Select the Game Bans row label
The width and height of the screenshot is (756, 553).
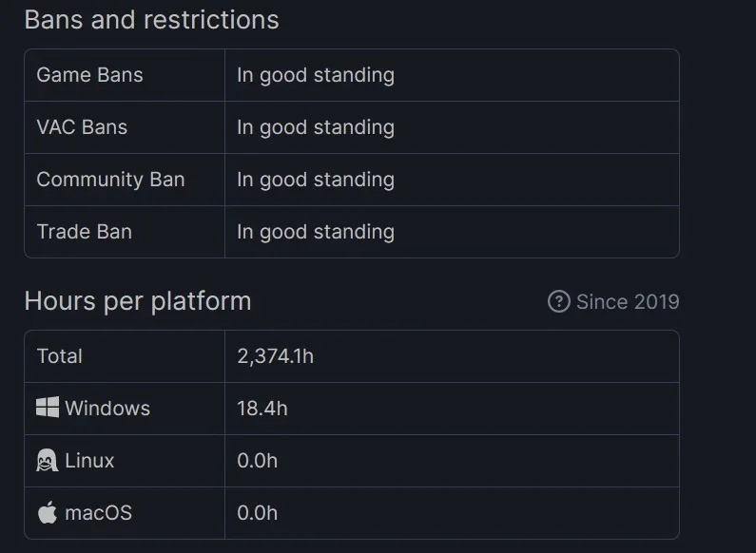point(89,75)
